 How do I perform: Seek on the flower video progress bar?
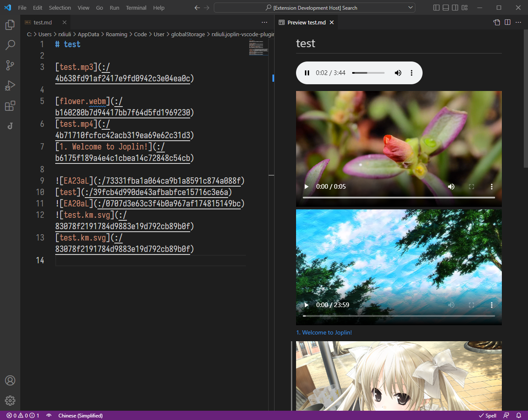pos(399,197)
